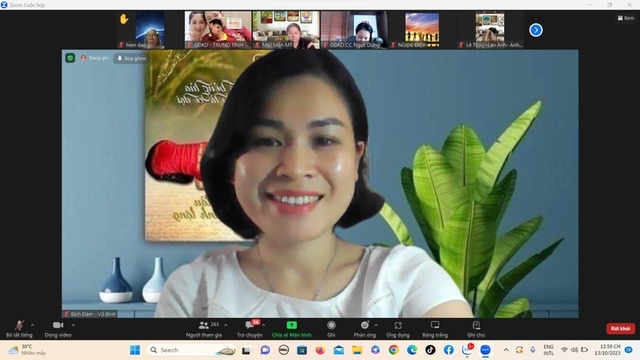Select GDKD - TRUNG TÍNH participant thumbnail
The width and height of the screenshot is (640, 360).
pyautogui.click(x=218, y=30)
